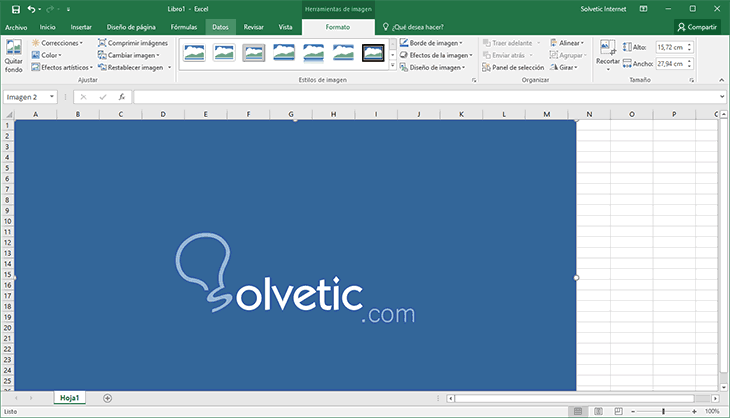Undo the last action
The height and width of the screenshot is (418, 730).
pyautogui.click(x=31, y=9)
